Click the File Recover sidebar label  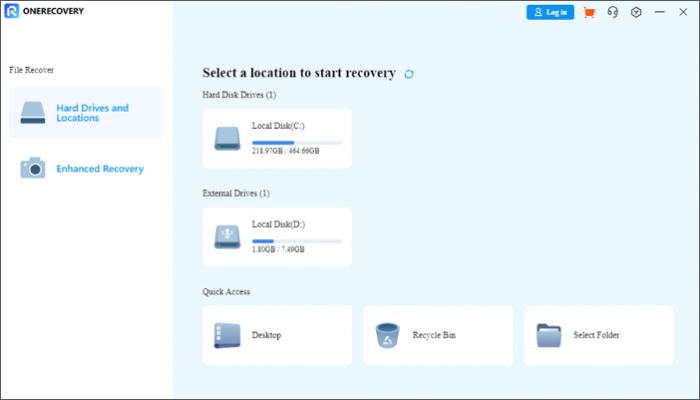coord(32,70)
